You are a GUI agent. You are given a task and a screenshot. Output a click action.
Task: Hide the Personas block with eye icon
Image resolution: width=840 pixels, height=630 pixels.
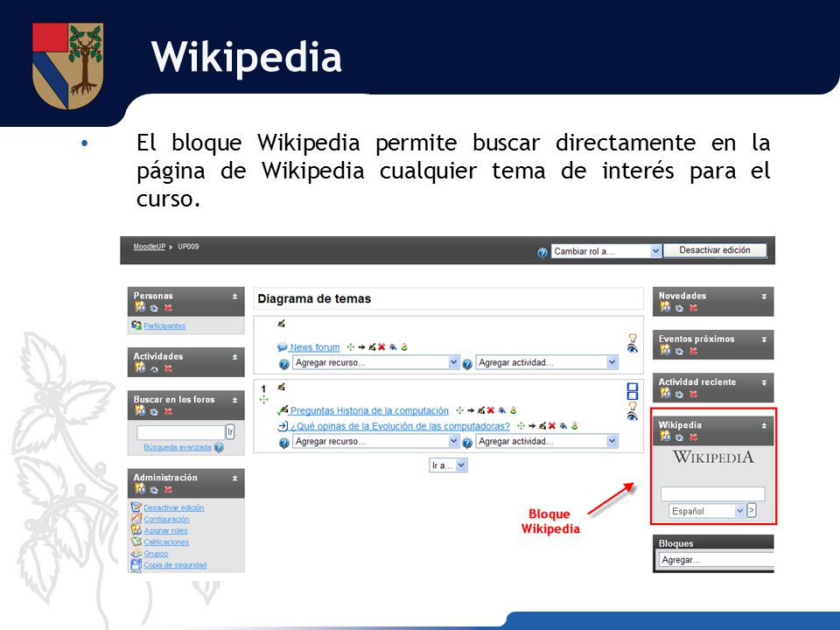154,308
